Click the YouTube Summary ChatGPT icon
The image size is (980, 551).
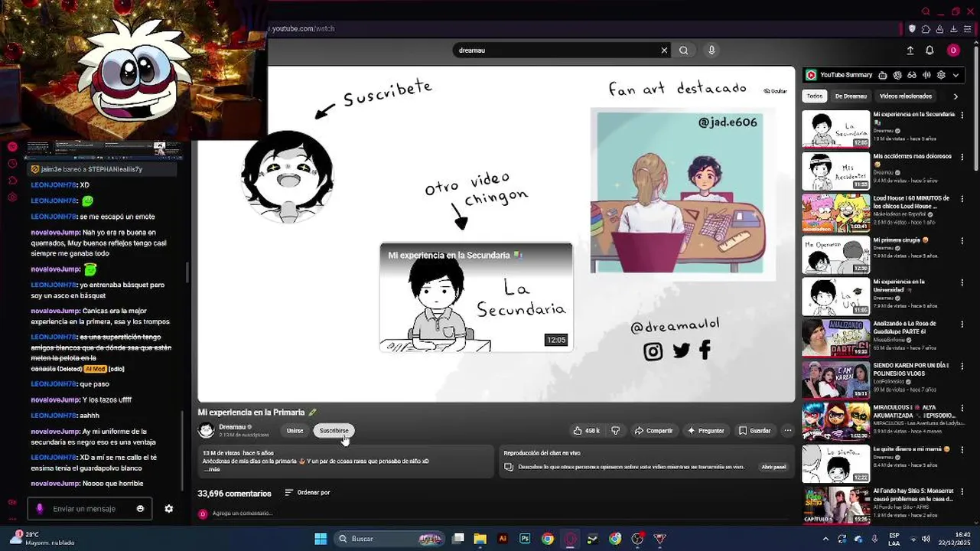pyautogui.click(x=897, y=75)
